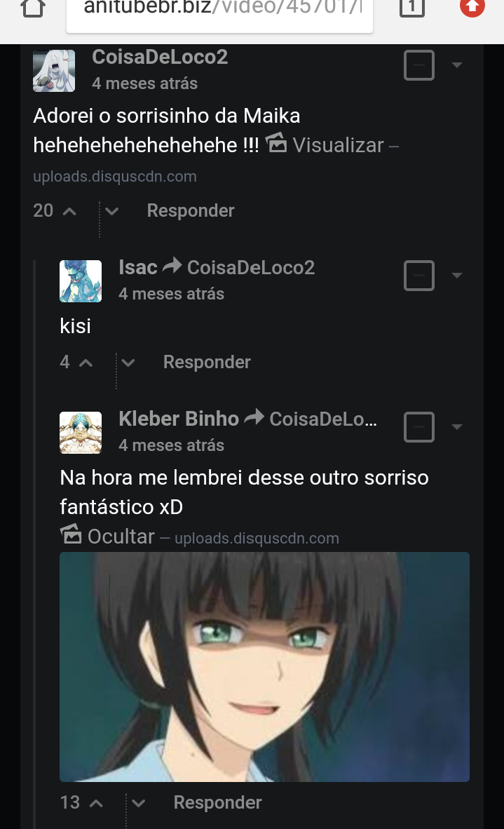Downvote Kleber Binho's reply

(139, 803)
